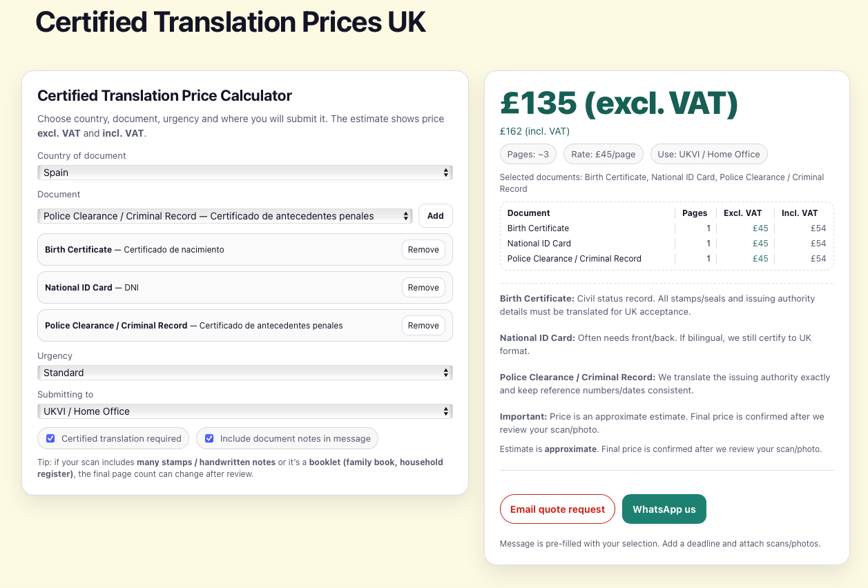This screenshot has height=588, width=868.
Task: Open the Urgency dropdown
Action: pyautogui.click(x=244, y=373)
